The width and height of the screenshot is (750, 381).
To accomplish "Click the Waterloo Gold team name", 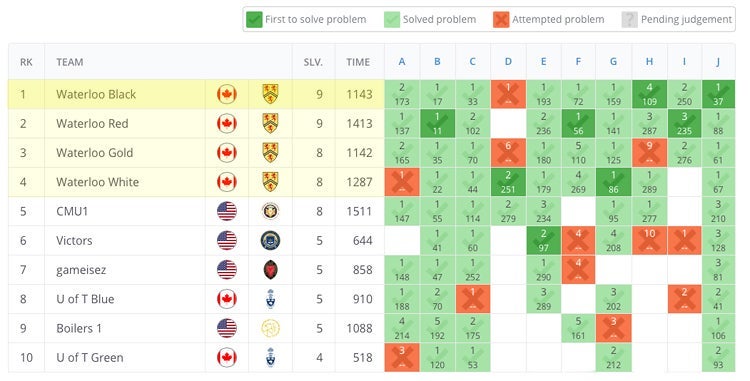I will 95,153.
